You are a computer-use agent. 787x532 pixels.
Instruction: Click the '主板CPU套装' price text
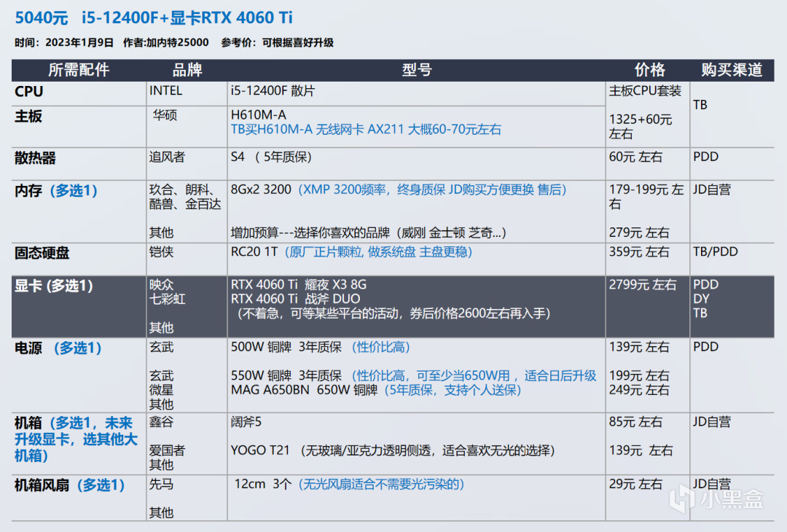[645, 91]
